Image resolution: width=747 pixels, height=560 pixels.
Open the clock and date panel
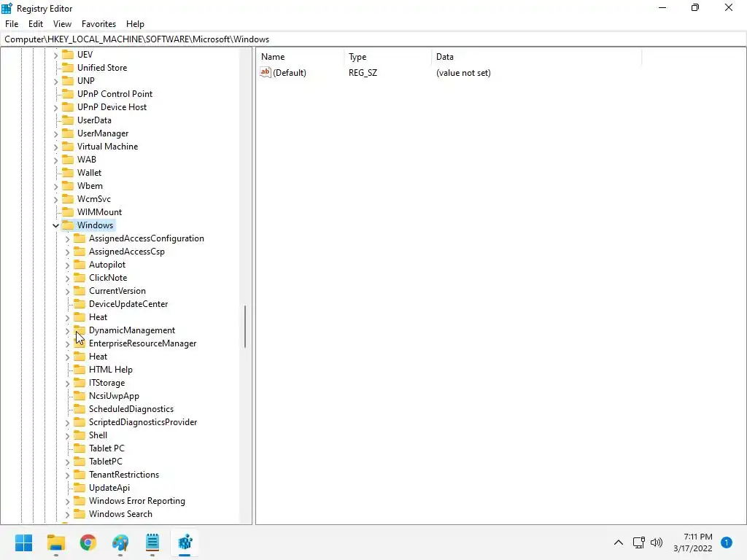[693, 542]
